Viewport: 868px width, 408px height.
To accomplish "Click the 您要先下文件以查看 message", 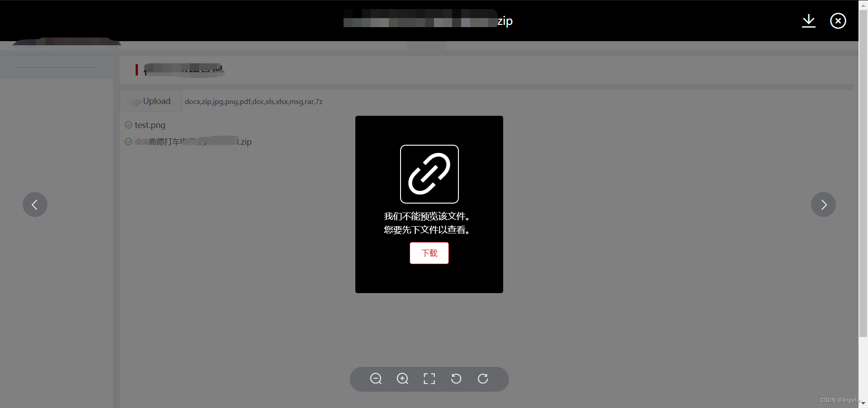I will click(x=427, y=230).
